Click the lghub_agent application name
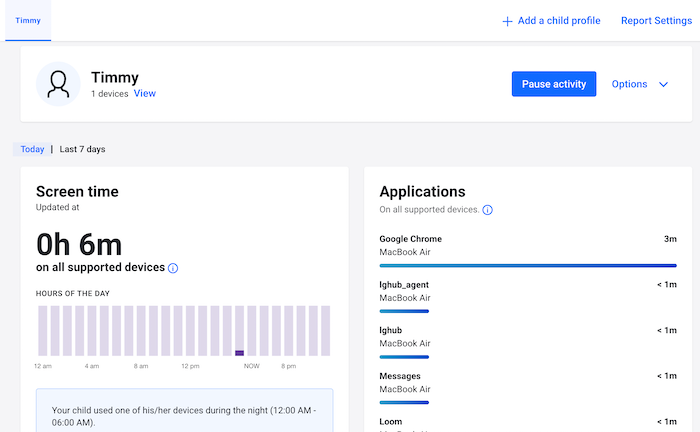Image resolution: width=700 pixels, height=432 pixels. 404,284
